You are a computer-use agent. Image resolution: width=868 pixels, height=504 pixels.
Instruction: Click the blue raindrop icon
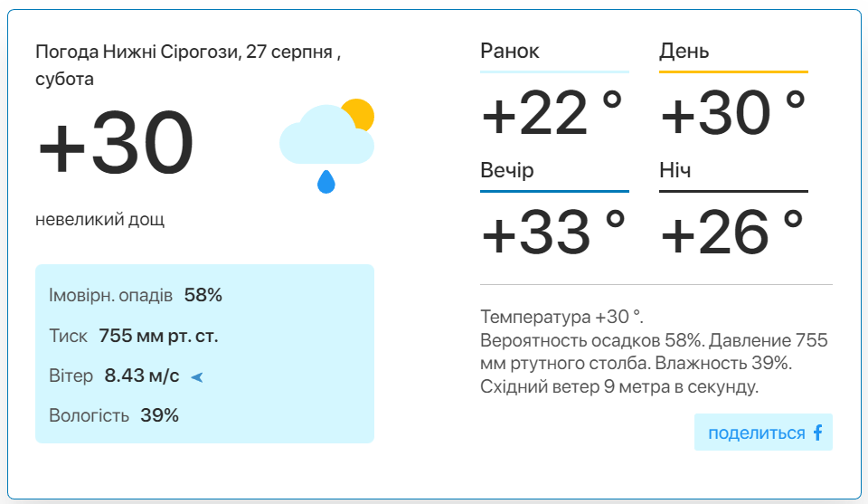pos(326,182)
